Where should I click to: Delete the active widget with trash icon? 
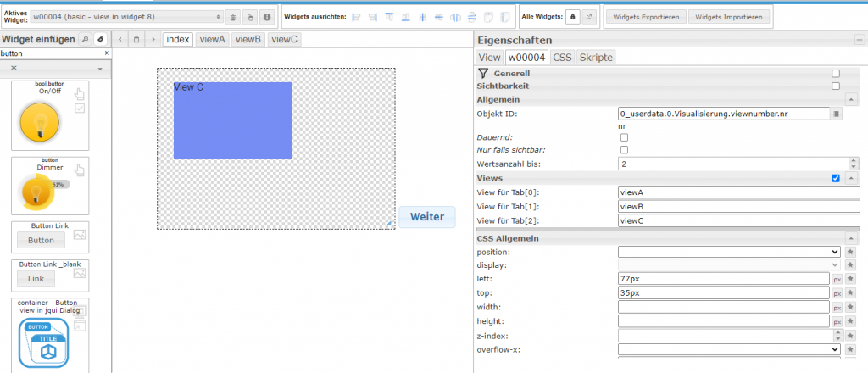(233, 17)
